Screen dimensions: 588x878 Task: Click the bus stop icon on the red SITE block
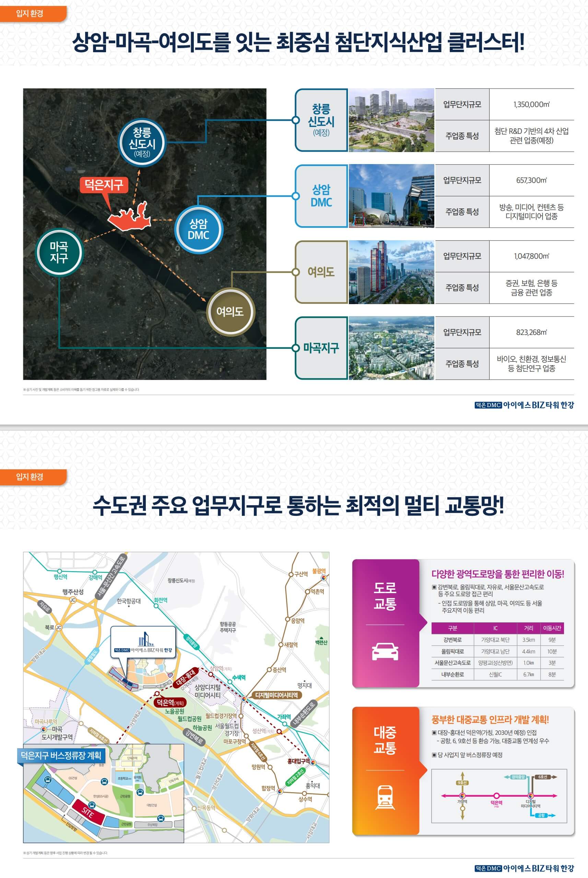pyautogui.click(x=92, y=805)
